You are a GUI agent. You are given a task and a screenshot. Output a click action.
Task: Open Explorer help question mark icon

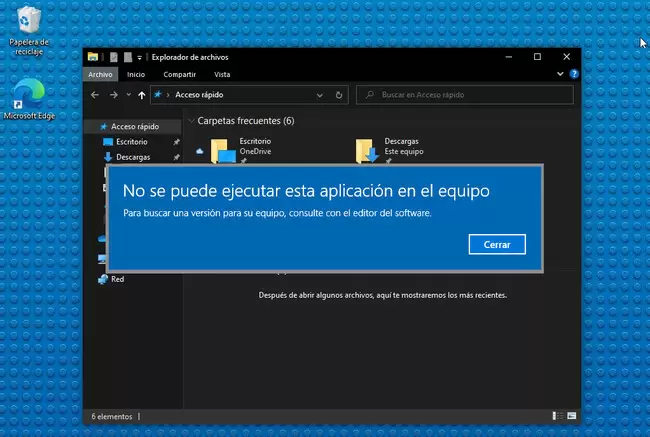(574, 74)
